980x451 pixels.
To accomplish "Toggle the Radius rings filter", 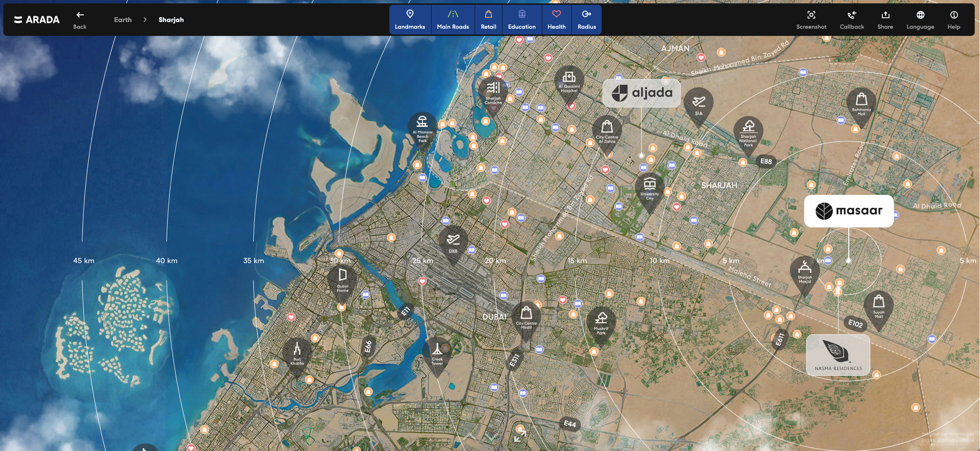I will pos(587,20).
